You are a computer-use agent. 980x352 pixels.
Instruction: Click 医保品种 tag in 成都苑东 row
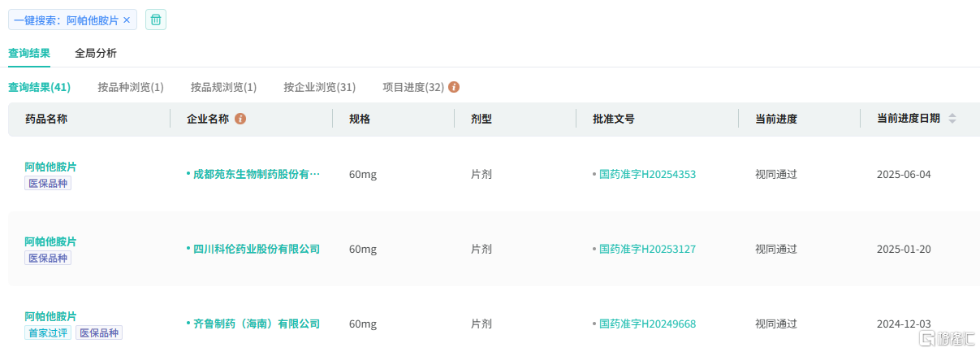click(48, 184)
